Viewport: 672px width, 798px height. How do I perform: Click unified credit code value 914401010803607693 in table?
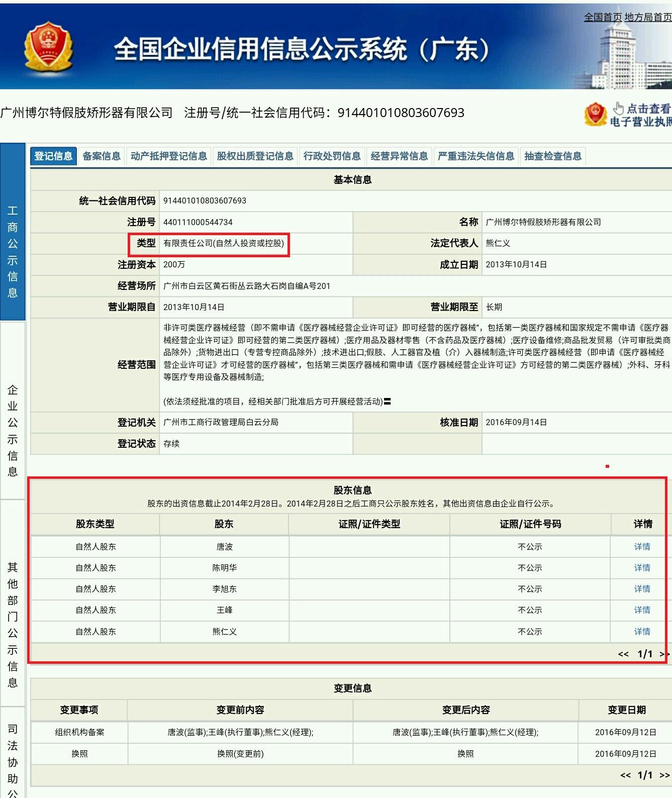pyautogui.click(x=205, y=201)
